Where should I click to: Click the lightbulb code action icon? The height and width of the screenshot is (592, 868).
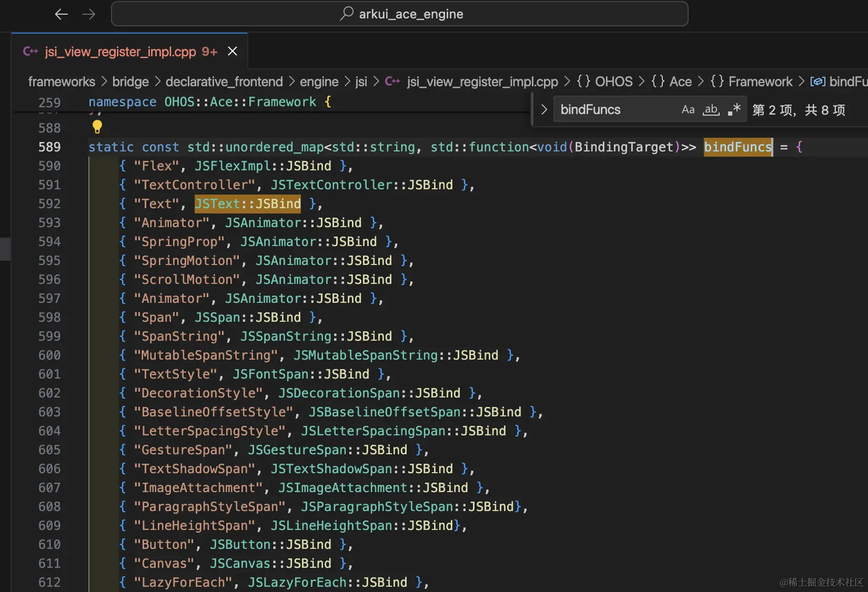(97, 127)
